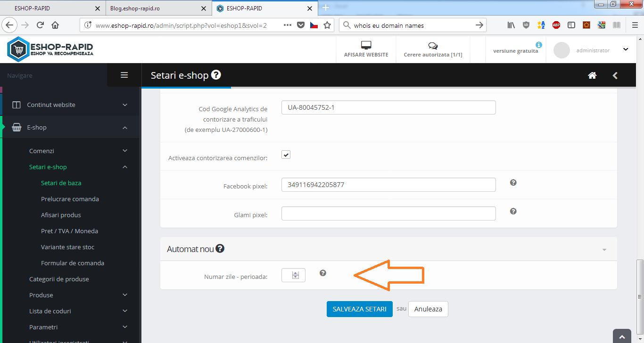
Task: Click the Anuleaza button
Action: tap(428, 309)
